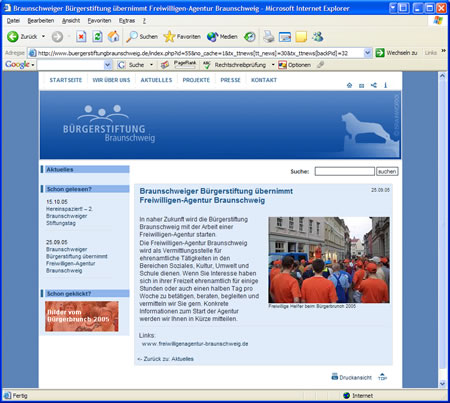Click the Druckansicht printer icon
Image resolution: width=450 pixels, height=403 pixels.
(x=335, y=377)
